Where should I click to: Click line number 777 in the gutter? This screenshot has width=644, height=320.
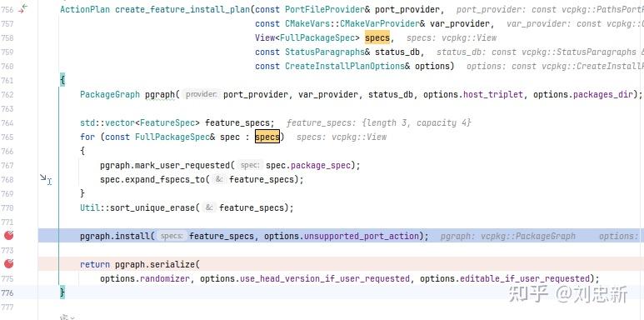[x=7, y=307]
